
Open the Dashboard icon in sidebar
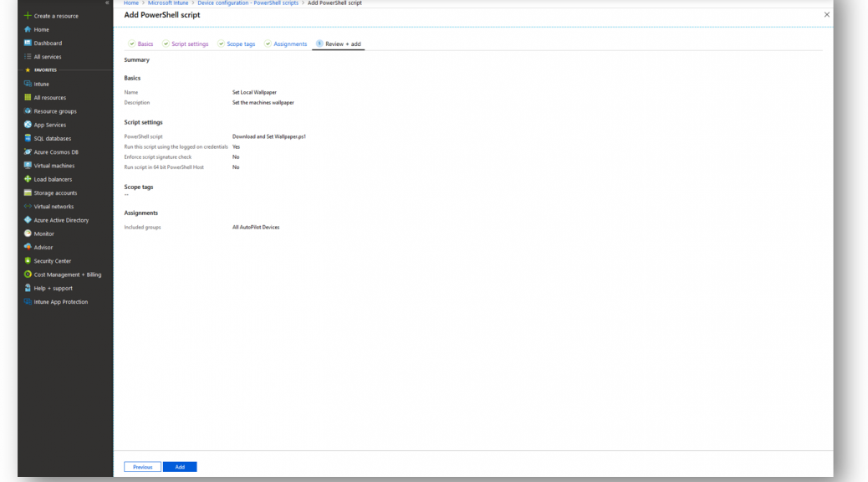coord(28,43)
